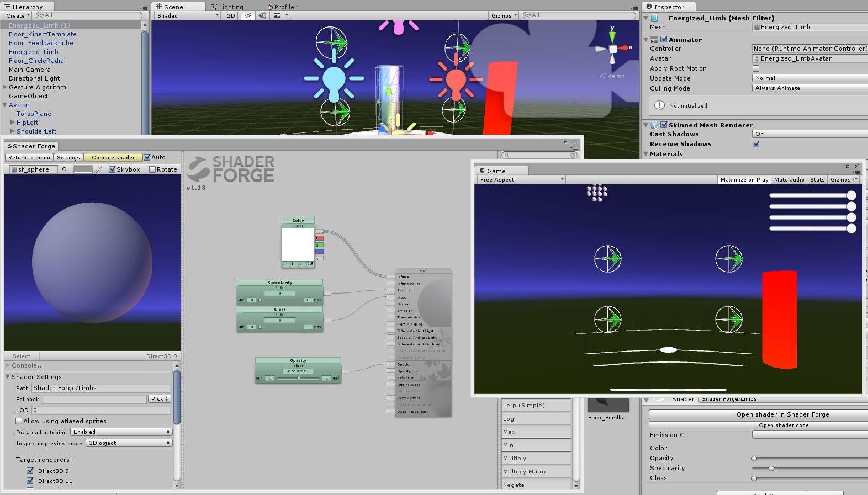Screen dimensions: 868x495
Task: Open Scene panel options menu icon
Action: coord(634,8)
